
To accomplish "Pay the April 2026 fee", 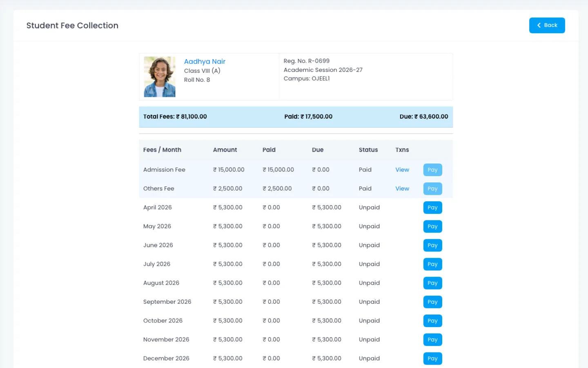I will (432, 207).
